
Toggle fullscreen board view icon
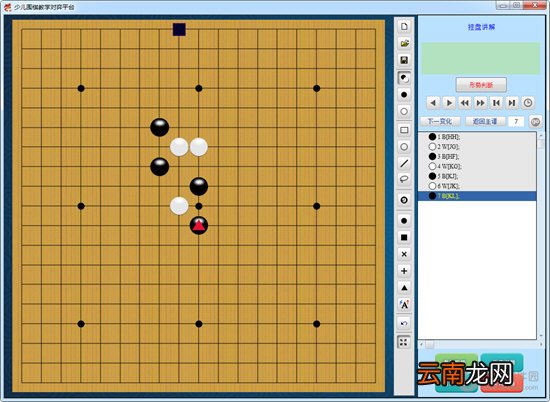click(x=404, y=342)
